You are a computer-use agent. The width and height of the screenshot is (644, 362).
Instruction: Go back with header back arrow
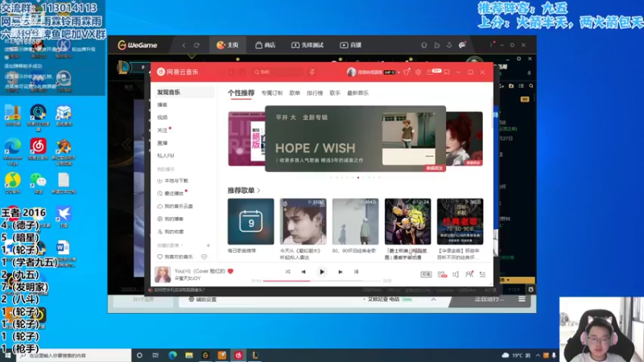pos(232,72)
